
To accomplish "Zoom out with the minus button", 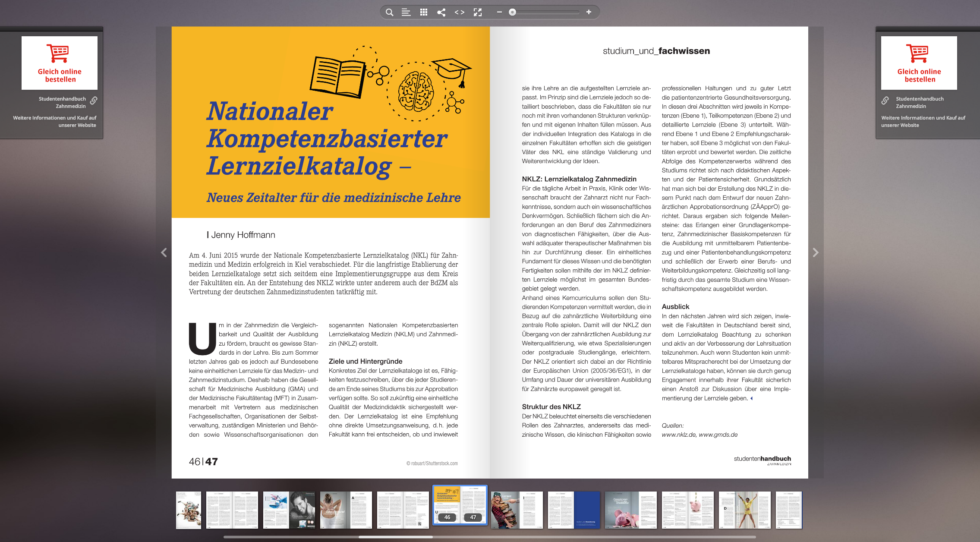I will coord(499,12).
